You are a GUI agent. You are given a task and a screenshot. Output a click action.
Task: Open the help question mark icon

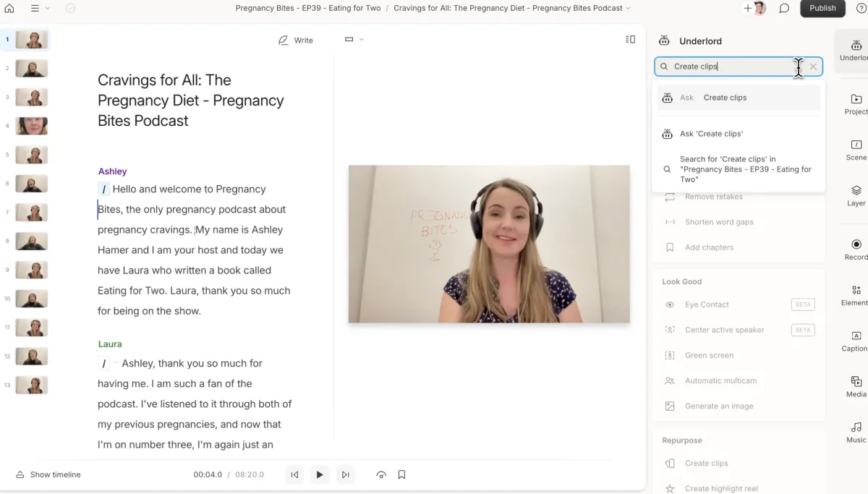pyautogui.click(x=861, y=8)
